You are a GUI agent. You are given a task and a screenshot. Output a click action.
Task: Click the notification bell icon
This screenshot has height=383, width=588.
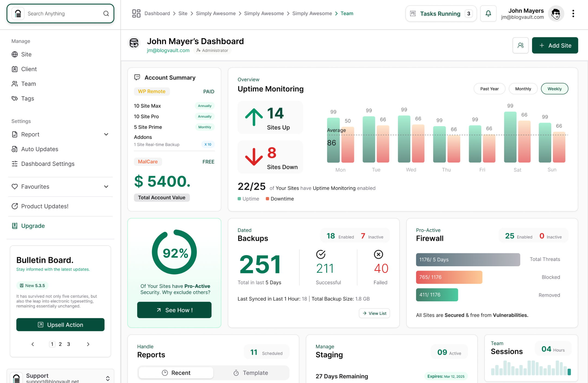click(488, 13)
